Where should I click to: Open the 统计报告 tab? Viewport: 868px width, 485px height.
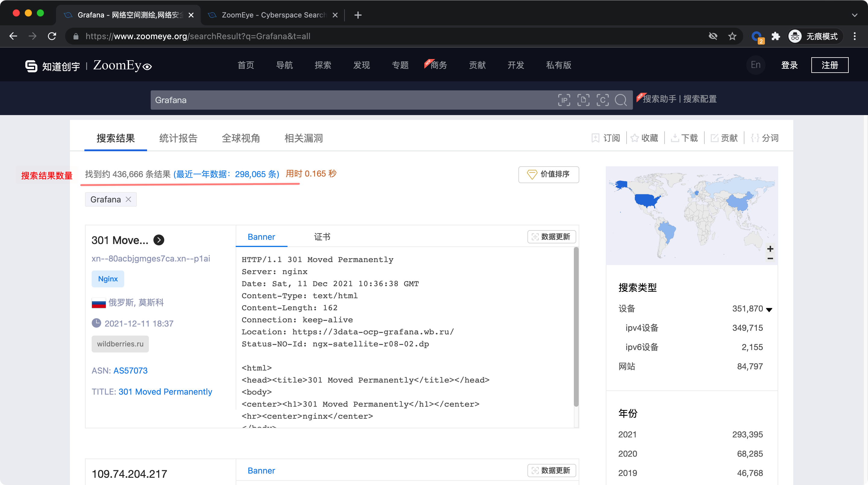tap(178, 138)
